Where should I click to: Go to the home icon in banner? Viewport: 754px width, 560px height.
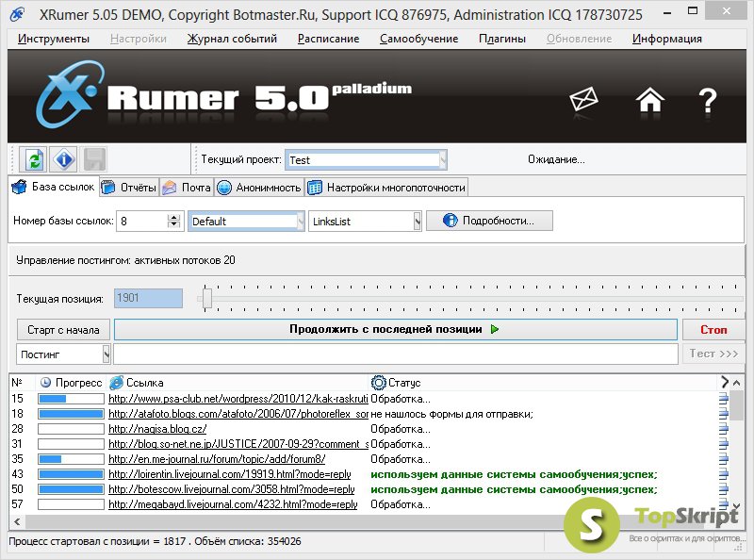(649, 100)
